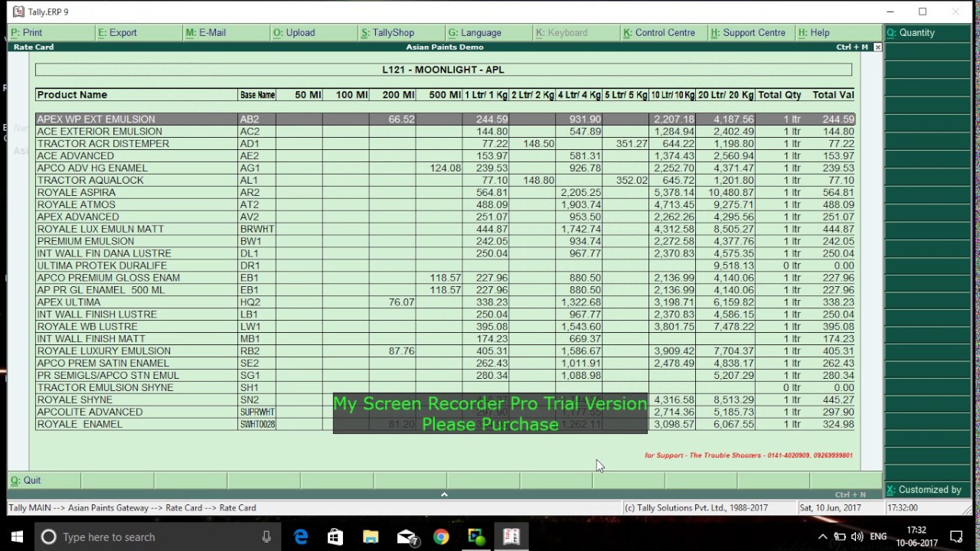
Task: Select APEX ULTIMA product
Action: 69,302
